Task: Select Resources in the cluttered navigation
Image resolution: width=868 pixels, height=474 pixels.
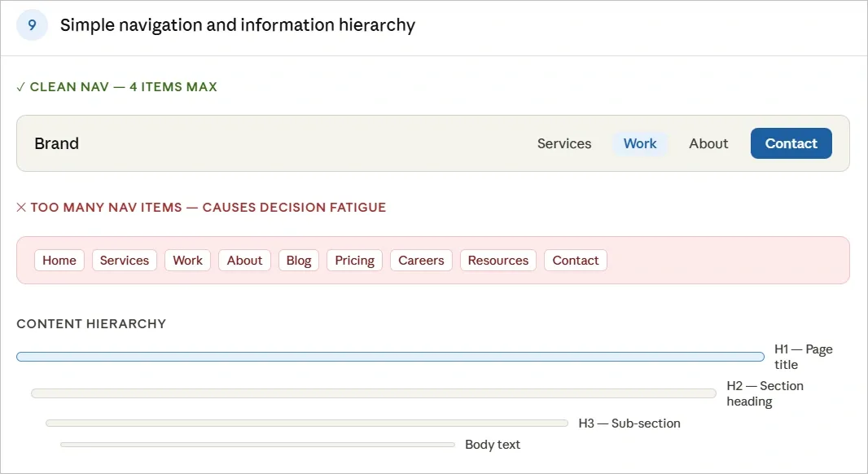Action: 498,260
